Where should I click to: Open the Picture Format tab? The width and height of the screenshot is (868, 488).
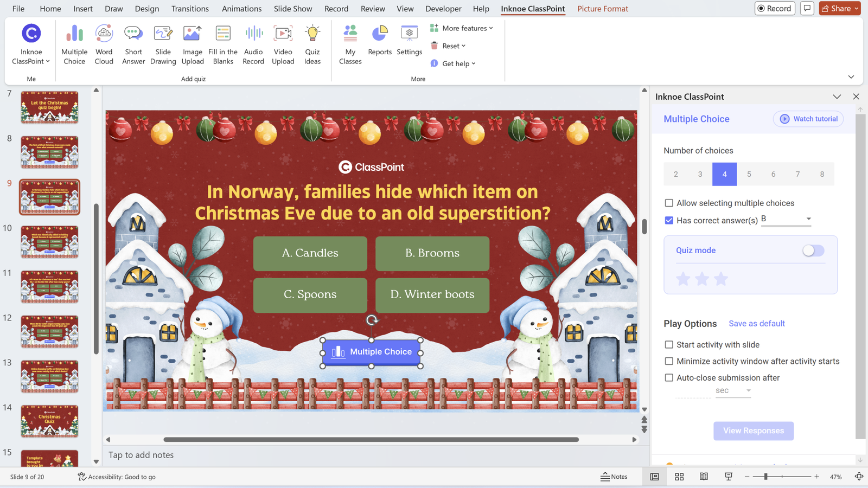tap(602, 9)
